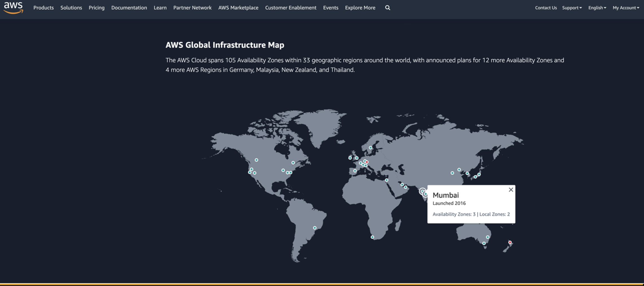Go to the Pricing menu item
Image resolution: width=644 pixels, height=286 pixels.
(97, 8)
